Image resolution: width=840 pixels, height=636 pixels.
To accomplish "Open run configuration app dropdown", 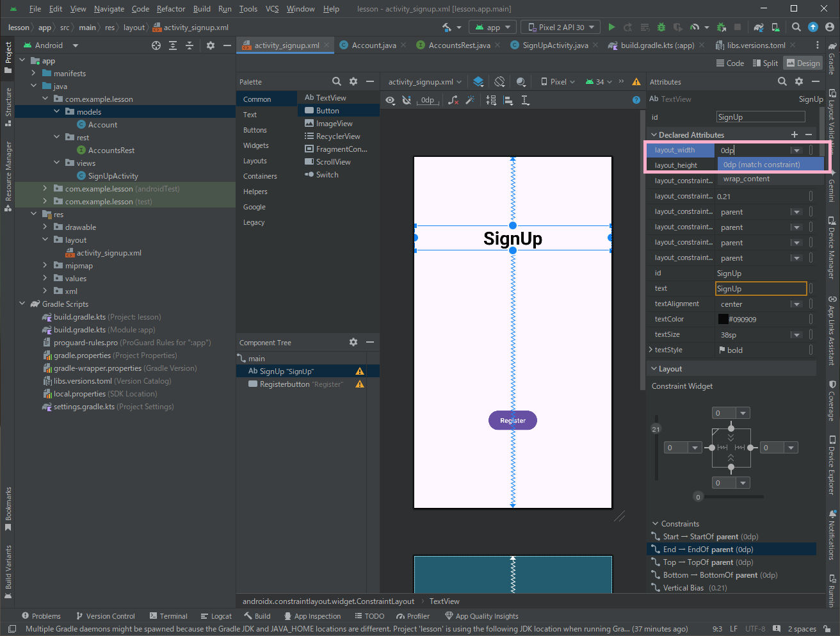I will 493,27.
